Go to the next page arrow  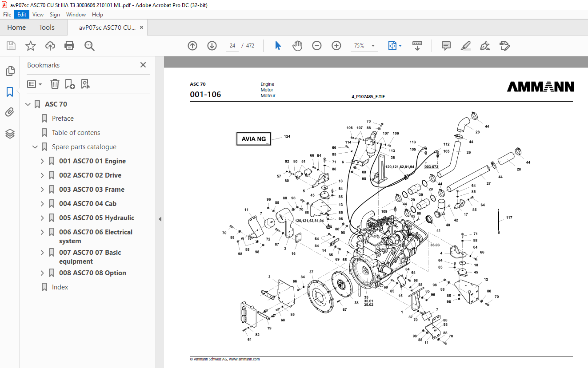point(212,46)
